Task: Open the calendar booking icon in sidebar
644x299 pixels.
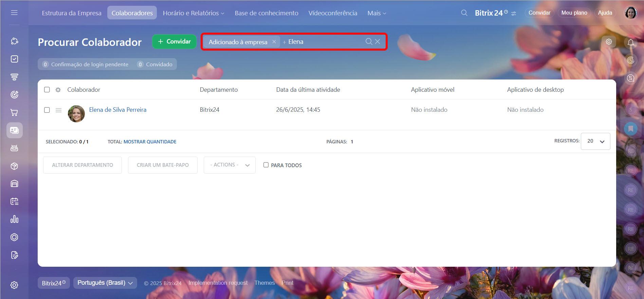Action: pyautogui.click(x=14, y=201)
